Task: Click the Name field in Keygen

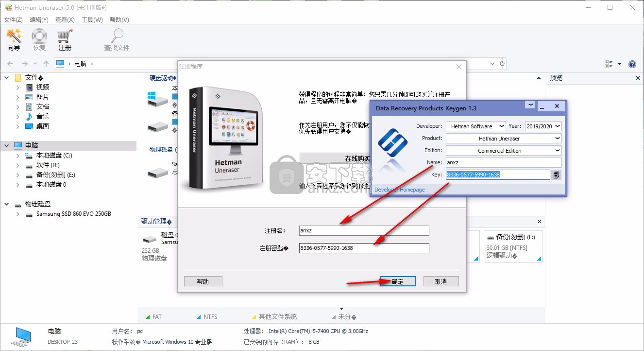Action: 504,163
